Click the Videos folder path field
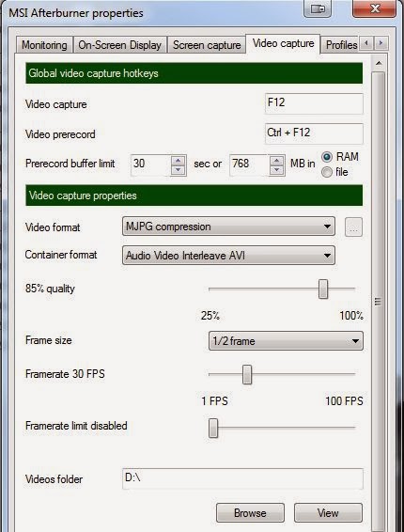 click(242, 478)
